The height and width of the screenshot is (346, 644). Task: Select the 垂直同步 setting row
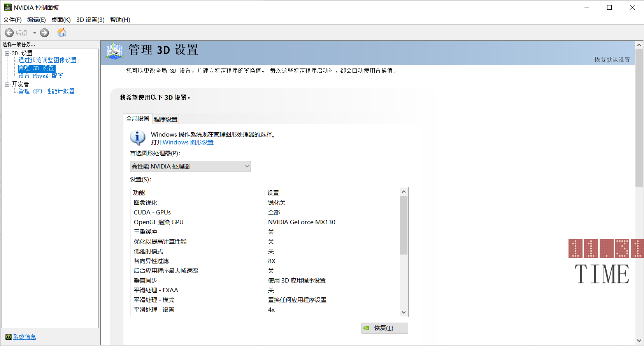[265, 281]
